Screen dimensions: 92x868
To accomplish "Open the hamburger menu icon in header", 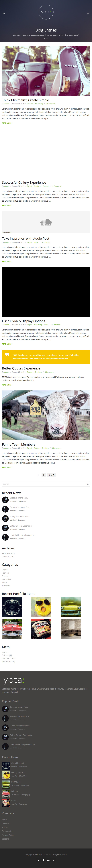I will pyautogui.click(x=88, y=13).
